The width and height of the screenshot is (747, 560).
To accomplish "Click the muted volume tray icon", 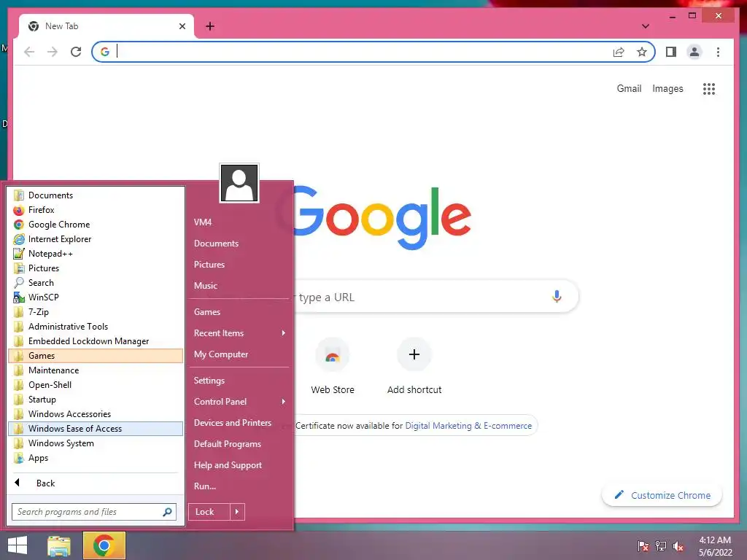I will point(678,545).
